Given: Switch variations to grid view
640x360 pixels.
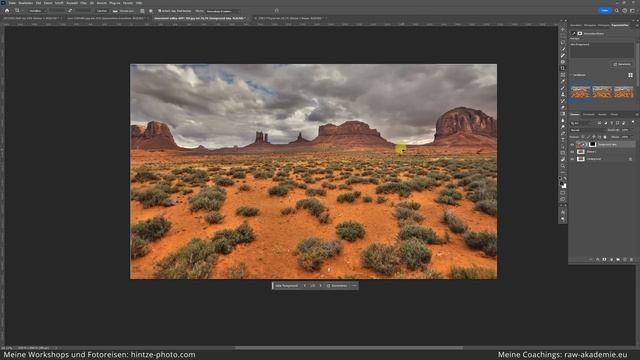Looking at the screenshot, I should tap(630, 75).
